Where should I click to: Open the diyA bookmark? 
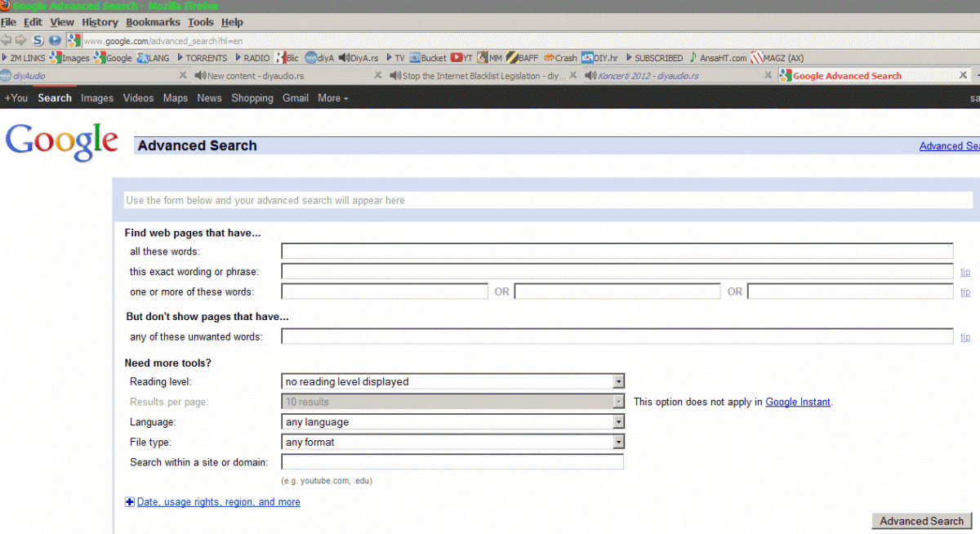point(319,58)
